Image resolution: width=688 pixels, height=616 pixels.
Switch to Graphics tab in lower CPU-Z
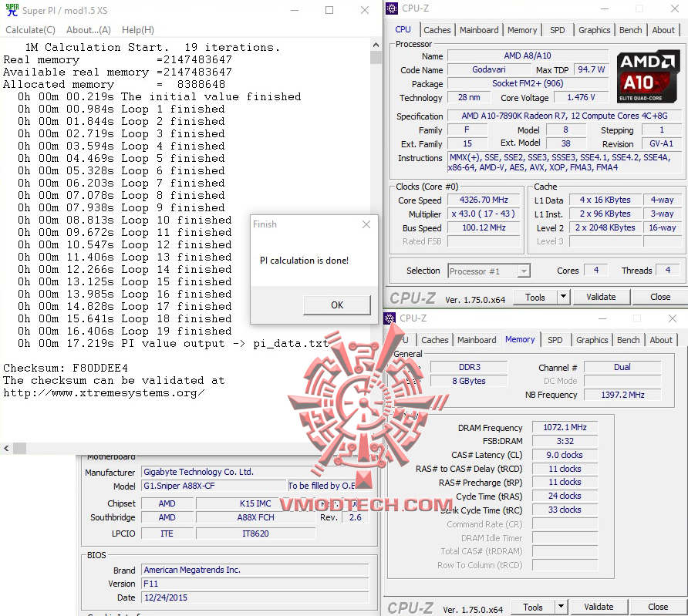pyautogui.click(x=592, y=340)
